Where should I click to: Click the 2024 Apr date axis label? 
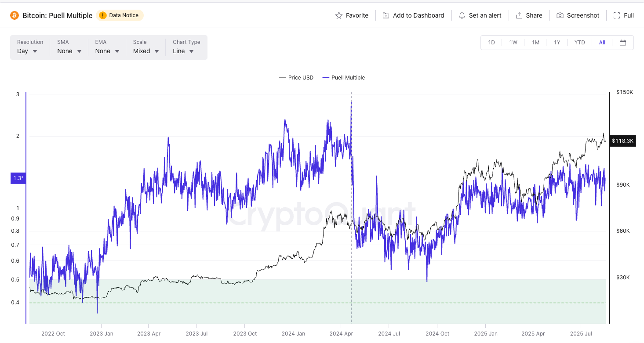click(342, 334)
